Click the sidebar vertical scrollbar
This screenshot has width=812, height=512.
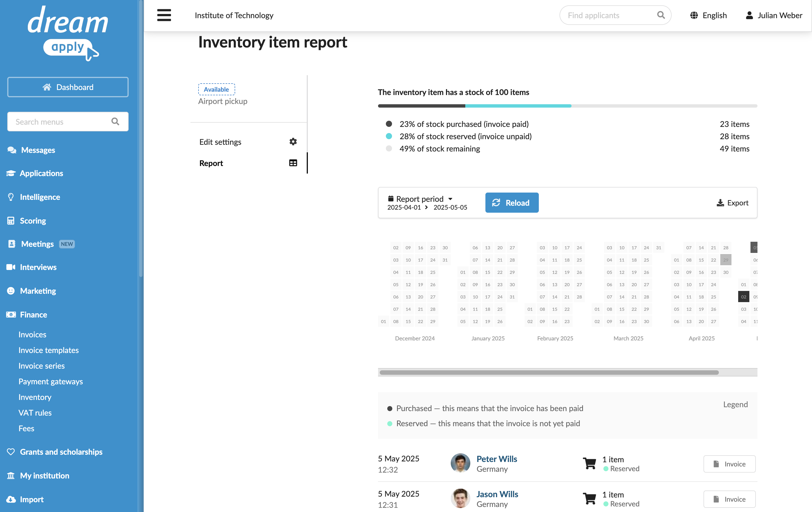[141, 138]
